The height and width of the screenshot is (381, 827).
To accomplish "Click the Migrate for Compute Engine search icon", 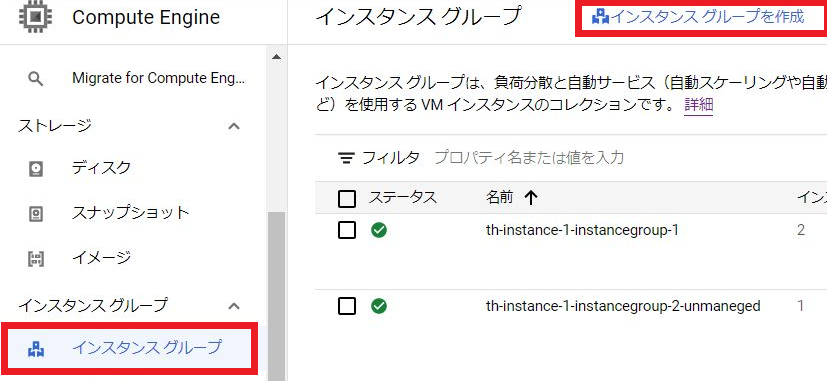I will click(x=35, y=79).
